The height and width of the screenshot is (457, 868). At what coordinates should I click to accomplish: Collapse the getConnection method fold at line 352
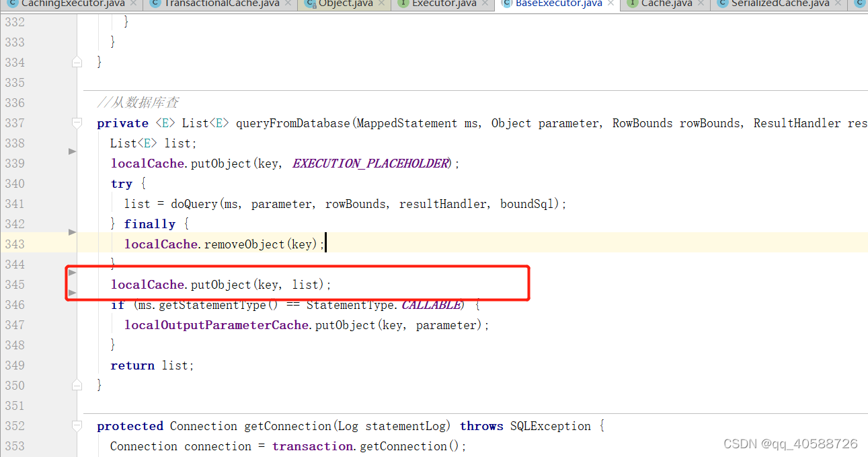pos(77,426)
